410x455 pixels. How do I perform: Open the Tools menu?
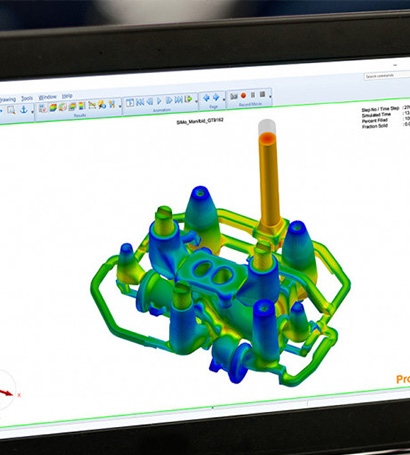[x=27, y=98]
